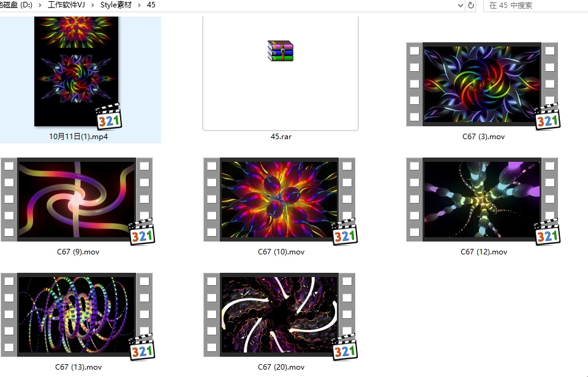This screenshot has height=377, width=588.
Task: Click the 321 player badge on C67 (12).mov
Action: click(547, 232)
